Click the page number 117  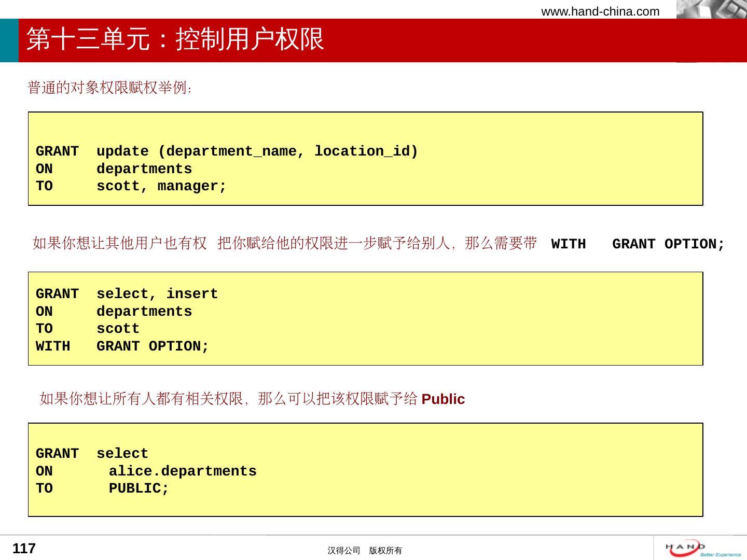(x=24, y=549)
